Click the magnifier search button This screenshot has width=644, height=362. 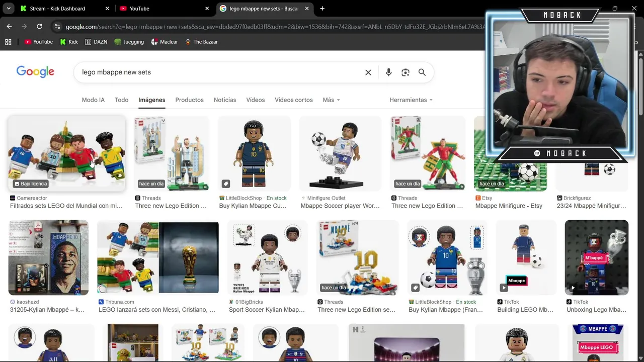(x=422, y=72)
